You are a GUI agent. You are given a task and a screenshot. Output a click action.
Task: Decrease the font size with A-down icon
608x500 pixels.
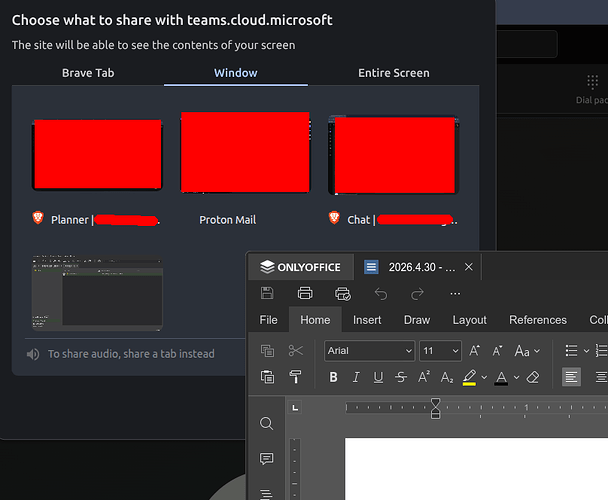pyautogui.click(x=497, y=351)
